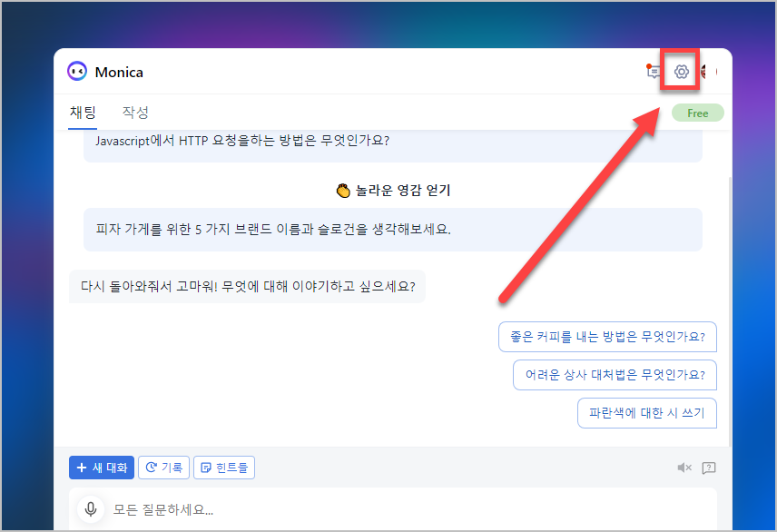This screenshot has width=777, height=532.
Task: Click the Monica robot logo icon
Action: pyautogui.click(x=78, y=71)
